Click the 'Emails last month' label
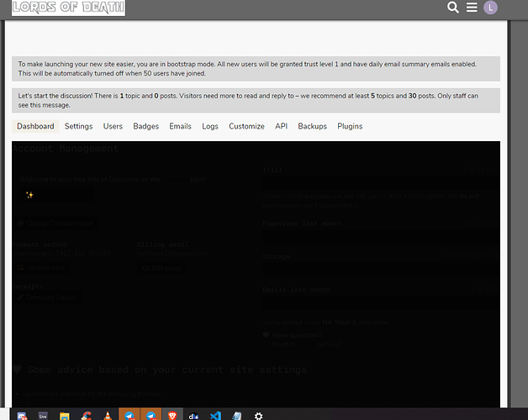The width and height of the screenshot is (528, 420). click(x=296, y=290)
